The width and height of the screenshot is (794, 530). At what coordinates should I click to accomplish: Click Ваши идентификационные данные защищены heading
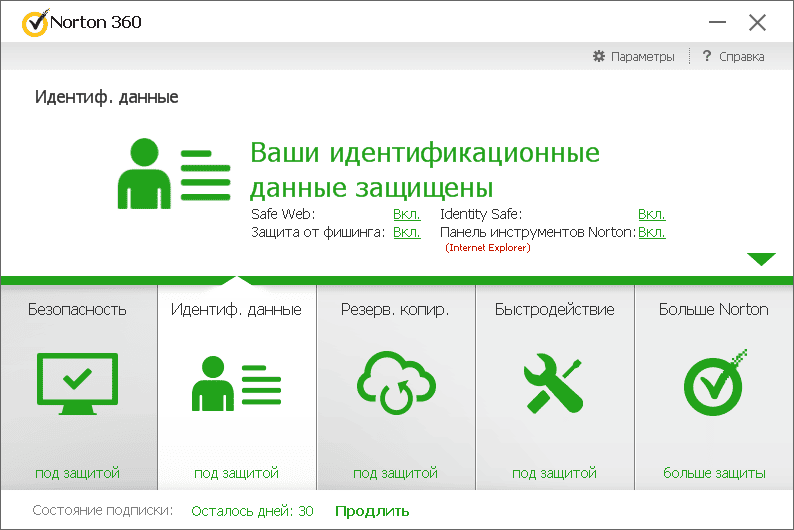coord(424,170)
